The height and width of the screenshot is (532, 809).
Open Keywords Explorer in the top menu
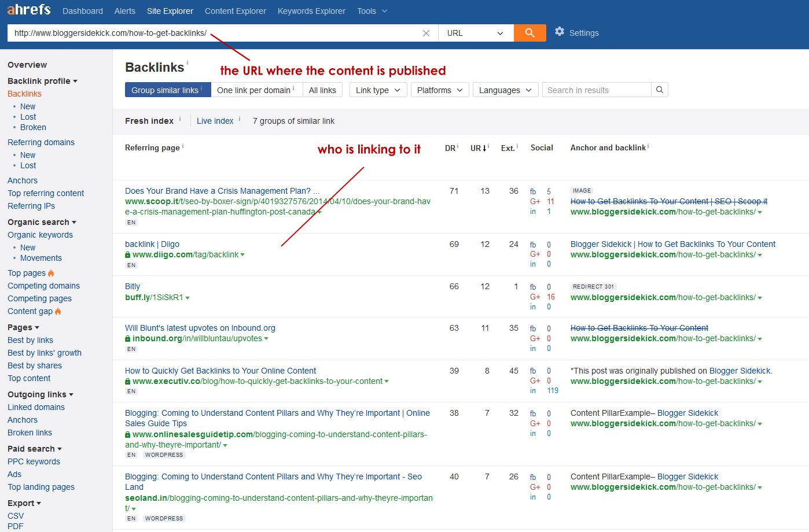click(311, 11)
